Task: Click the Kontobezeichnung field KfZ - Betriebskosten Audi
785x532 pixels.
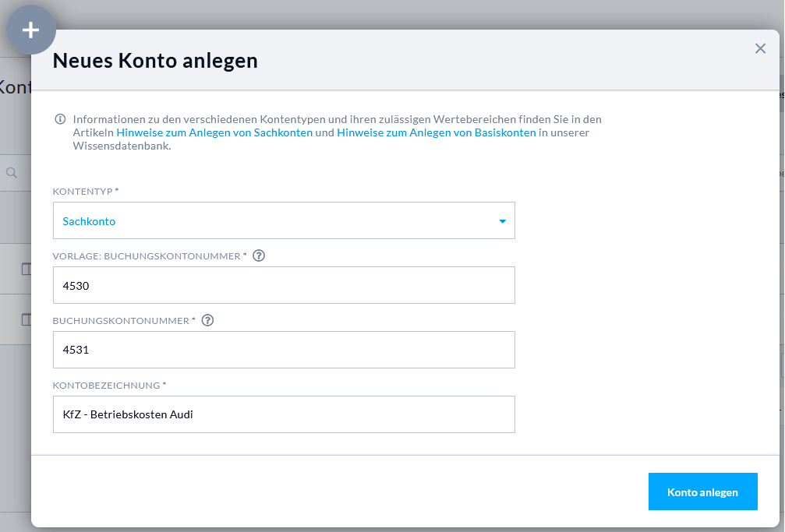Action: [x=283, y=414]
